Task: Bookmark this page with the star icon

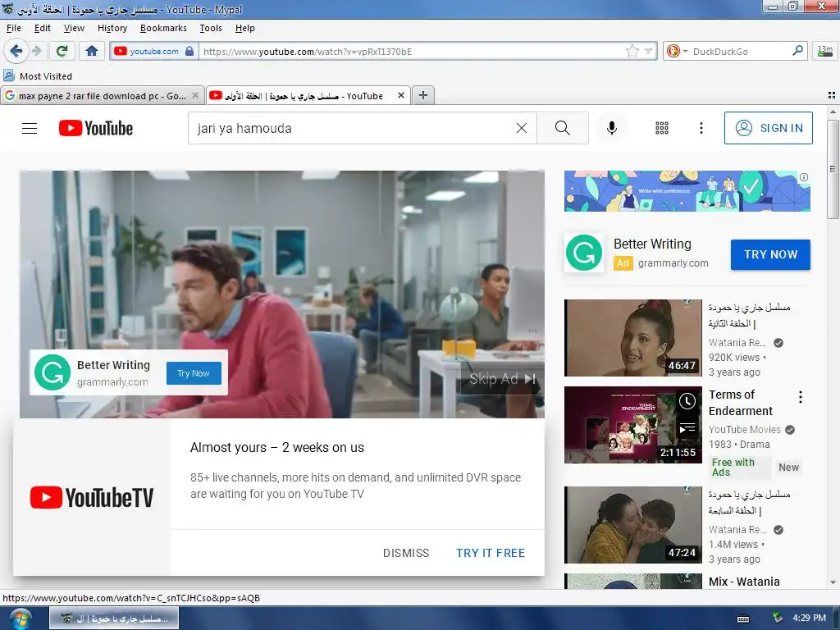Action: [632, 52]
